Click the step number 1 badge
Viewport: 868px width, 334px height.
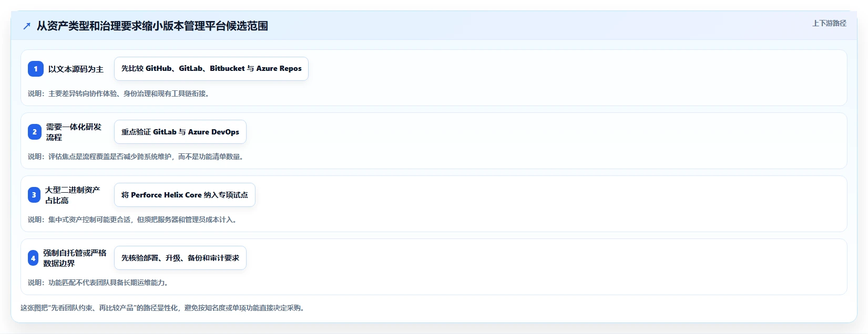coord(36,69)
